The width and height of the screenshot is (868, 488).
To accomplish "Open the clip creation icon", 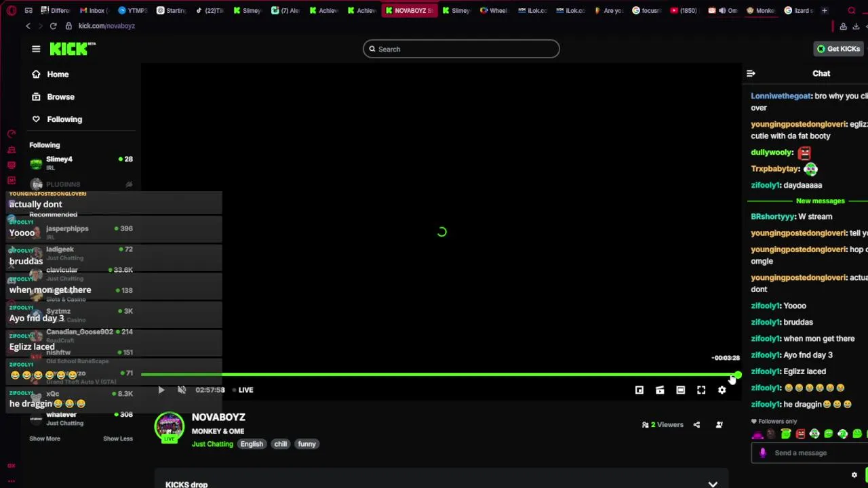I will pos(660,390).
